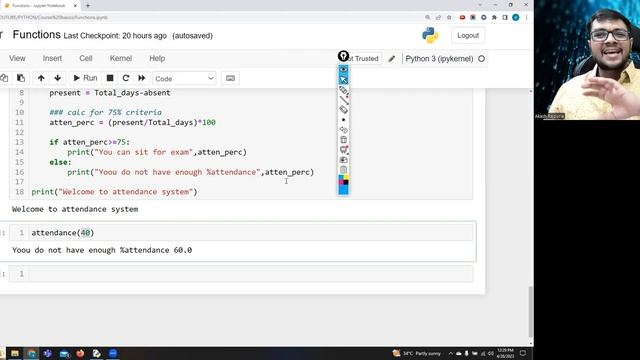Open File Explorer from taskbar
The width and height of the screenshot is (640, 360).
(15, 353)
